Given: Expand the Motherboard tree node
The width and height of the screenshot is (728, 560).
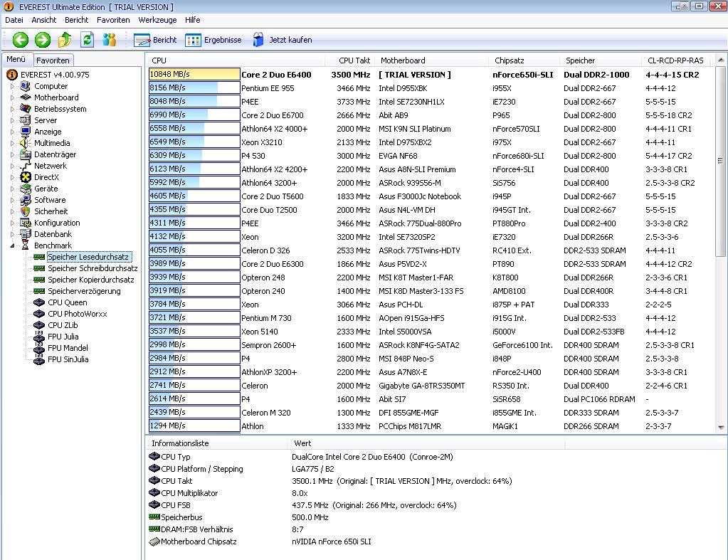Looking at the screenshot, I should [13, 97].
